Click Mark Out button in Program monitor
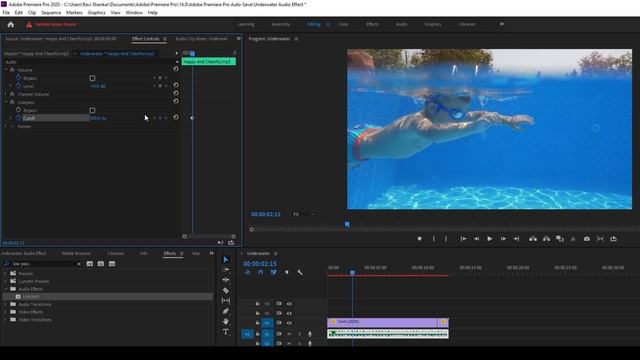Viewport: 640px width, 360px height. click(446, 239)
